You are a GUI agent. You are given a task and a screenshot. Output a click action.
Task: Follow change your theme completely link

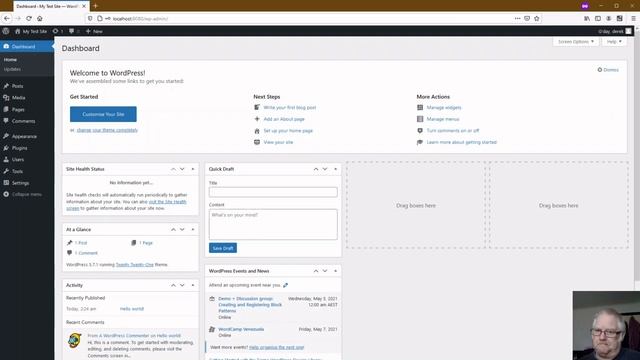point(107,130)
